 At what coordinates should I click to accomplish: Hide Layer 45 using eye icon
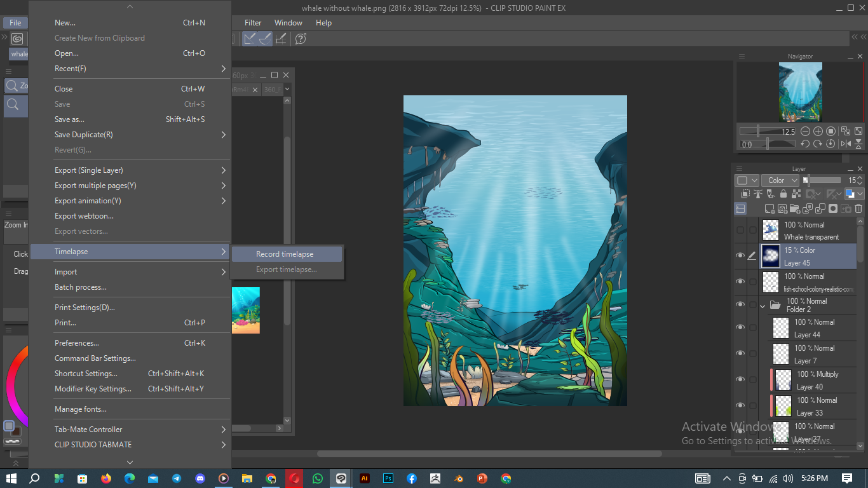pyautogui.click(x=740, y=256)
